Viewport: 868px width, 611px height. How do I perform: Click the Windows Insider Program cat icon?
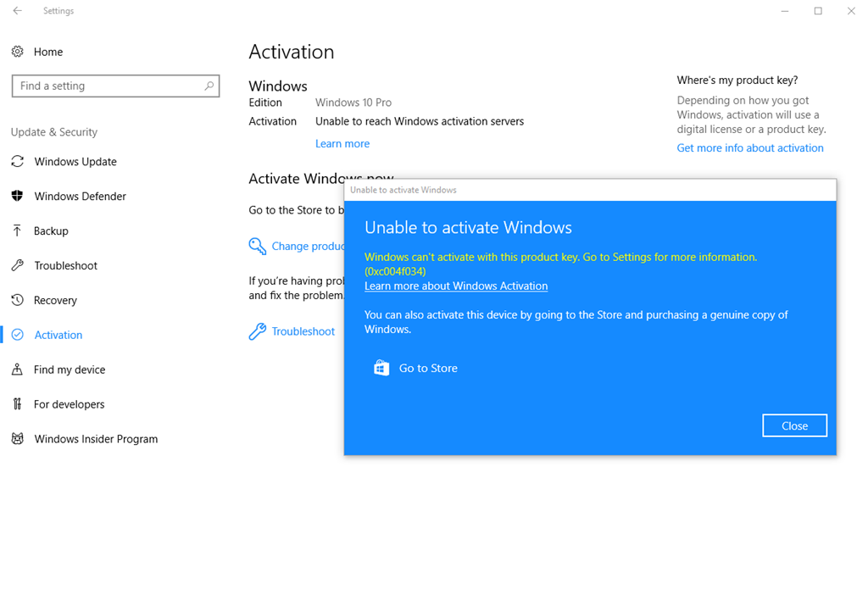click(x=17, y=439)
